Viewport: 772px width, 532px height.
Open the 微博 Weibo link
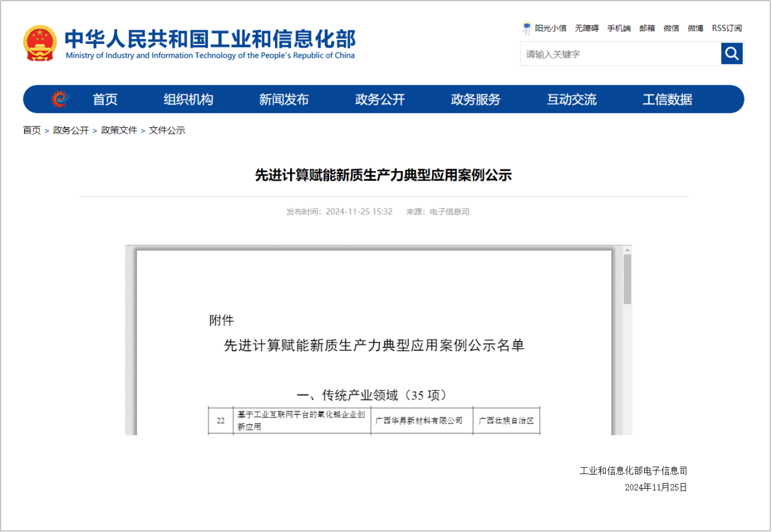coord(695,28)
